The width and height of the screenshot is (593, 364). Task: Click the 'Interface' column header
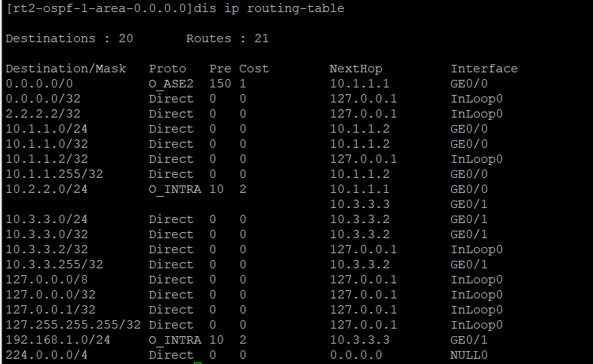click(484, 69)
